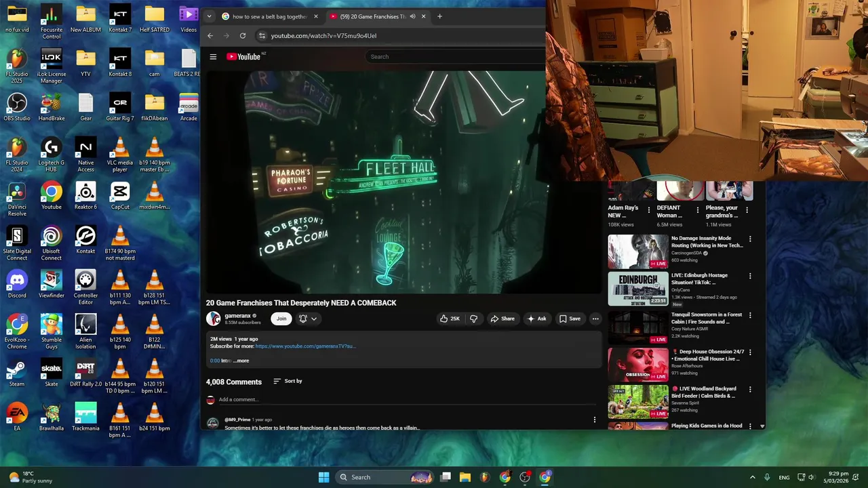Screen dimensions: 868x488
Task: Open site information icon in address bar
Action: 262,36
